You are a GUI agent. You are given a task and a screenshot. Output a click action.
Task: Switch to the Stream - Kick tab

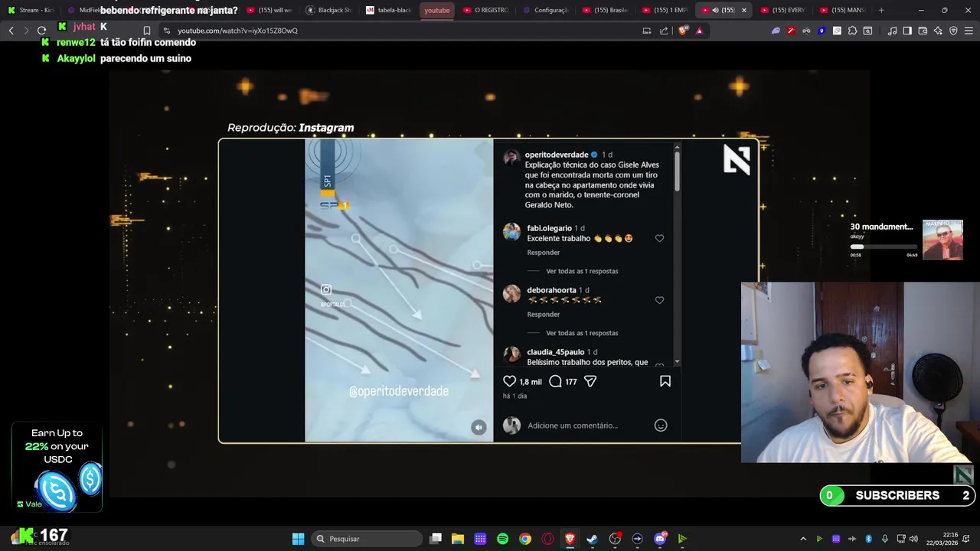click(31, 10)
